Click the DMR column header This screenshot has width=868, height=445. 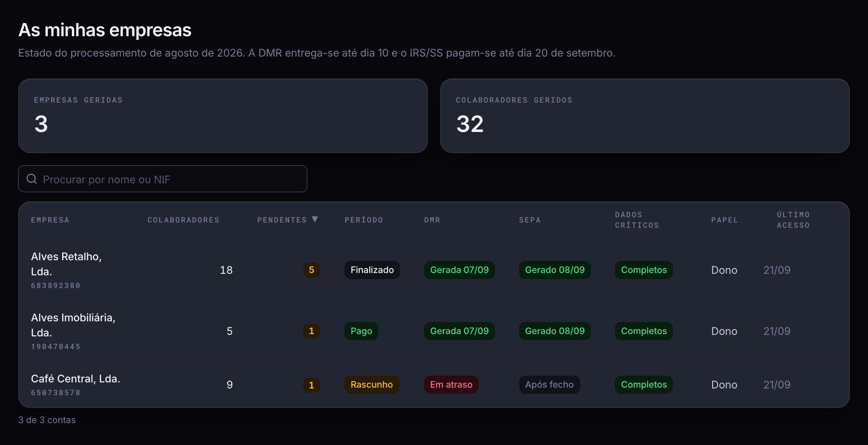[432, 220]
